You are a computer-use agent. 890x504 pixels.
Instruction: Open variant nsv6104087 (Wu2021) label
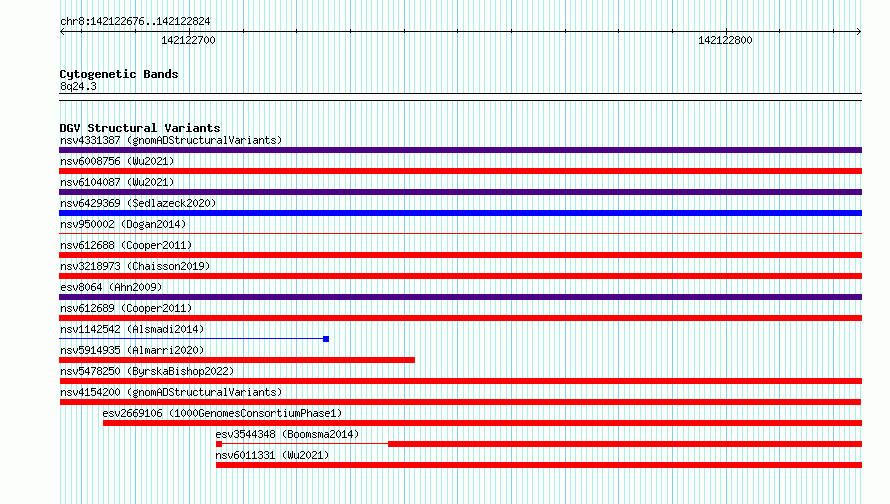pyautogui.click(x=117, y=182)
